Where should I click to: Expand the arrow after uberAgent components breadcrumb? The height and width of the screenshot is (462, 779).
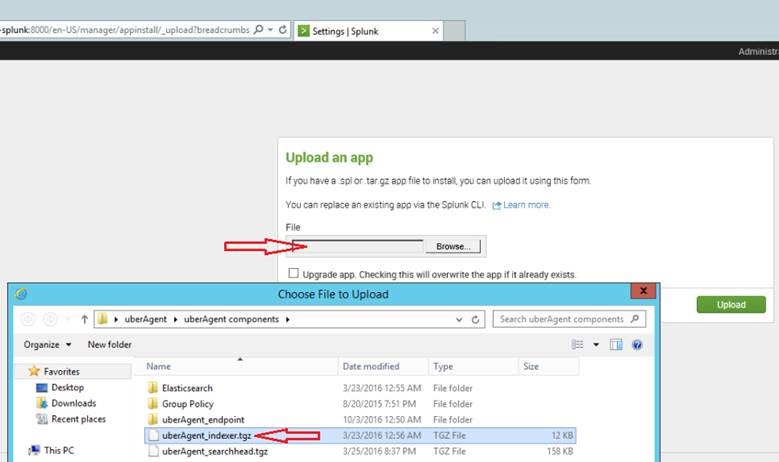point(288,319)
